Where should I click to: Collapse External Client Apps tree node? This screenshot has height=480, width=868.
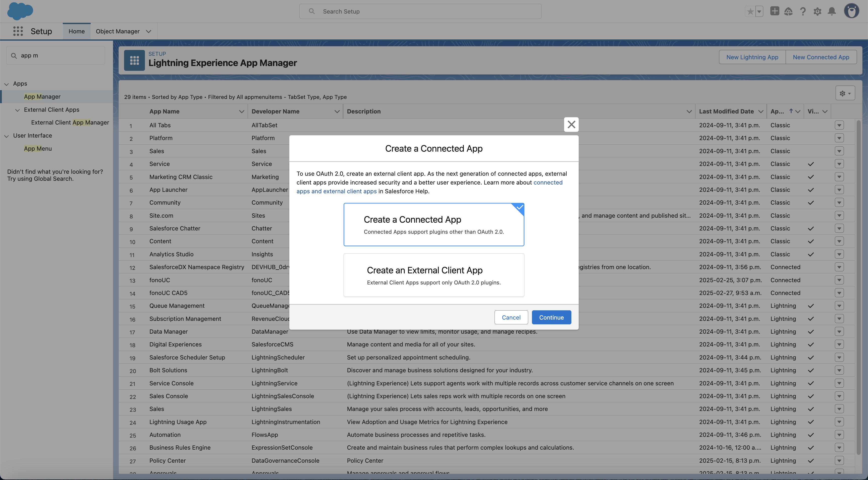pos(18,110)
